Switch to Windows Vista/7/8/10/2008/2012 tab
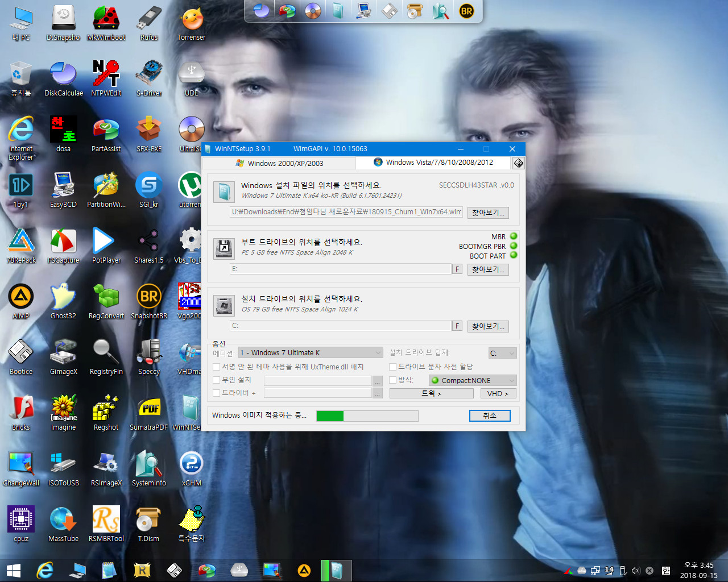 coord(433,163)
